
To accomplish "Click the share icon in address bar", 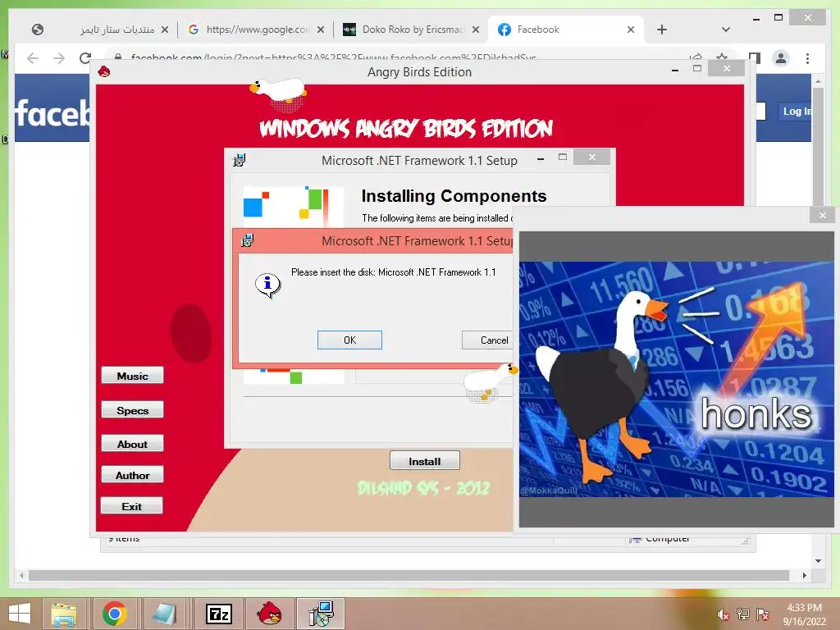I will point(696,57).
